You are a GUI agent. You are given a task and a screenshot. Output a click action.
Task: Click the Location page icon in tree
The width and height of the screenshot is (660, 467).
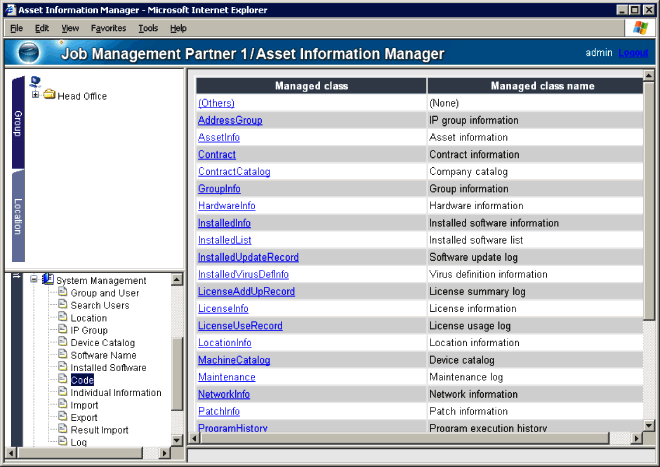point(63,317)
